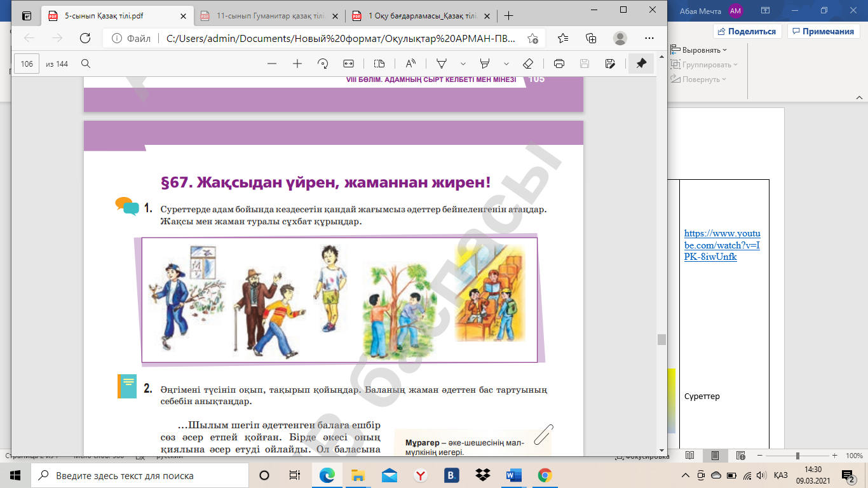Print the PDF document
868x488 pixels.
pos(559,64)
